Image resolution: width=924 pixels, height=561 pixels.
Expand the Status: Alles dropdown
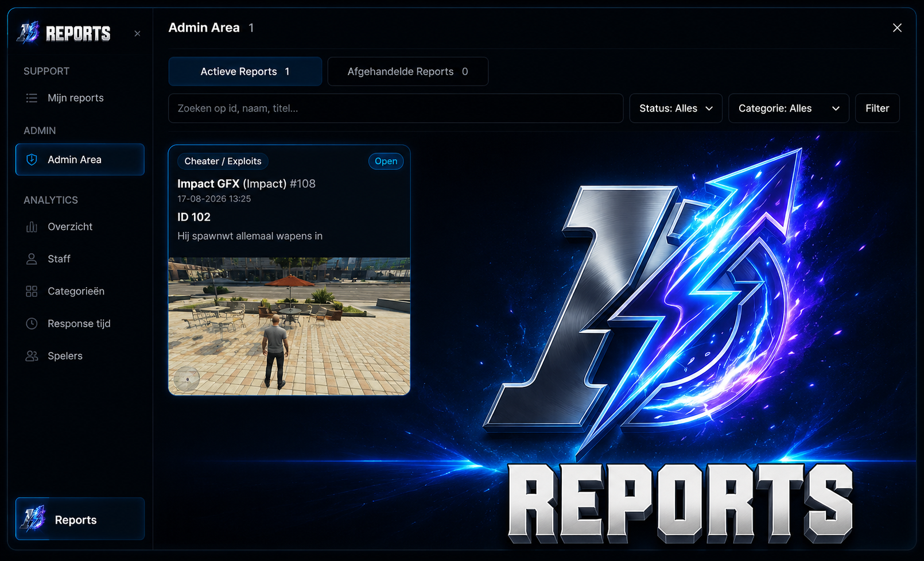pos(676,109)
